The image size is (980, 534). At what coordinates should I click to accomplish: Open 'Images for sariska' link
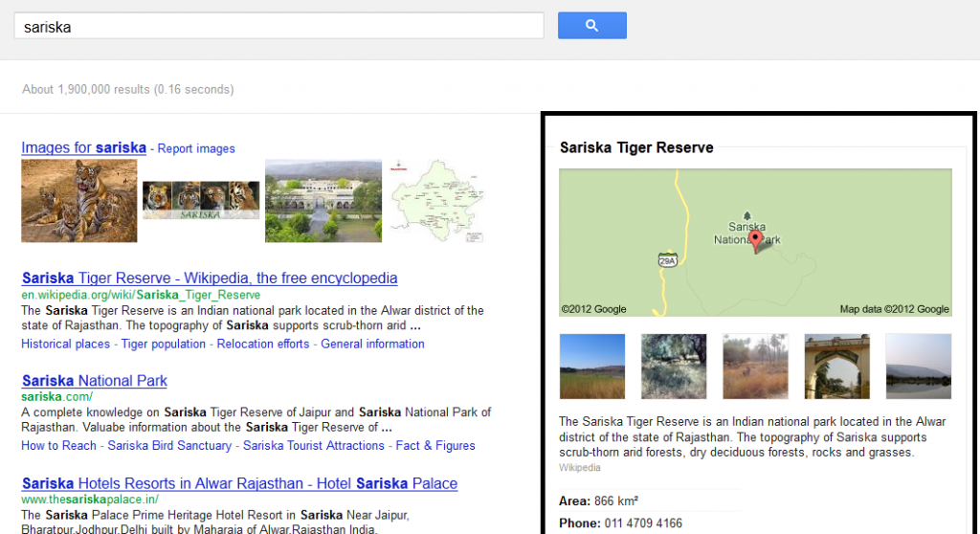tap(84, 147)
